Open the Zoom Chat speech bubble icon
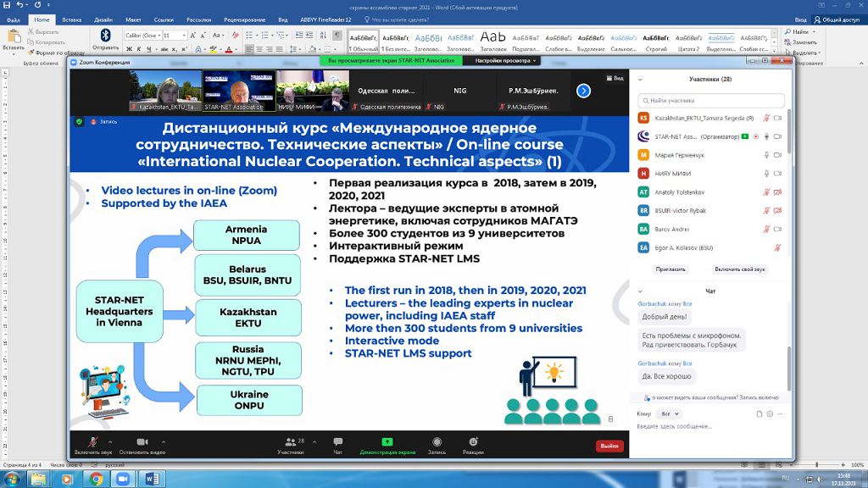The width and height of the screenshot is (868, 488). 337,441
